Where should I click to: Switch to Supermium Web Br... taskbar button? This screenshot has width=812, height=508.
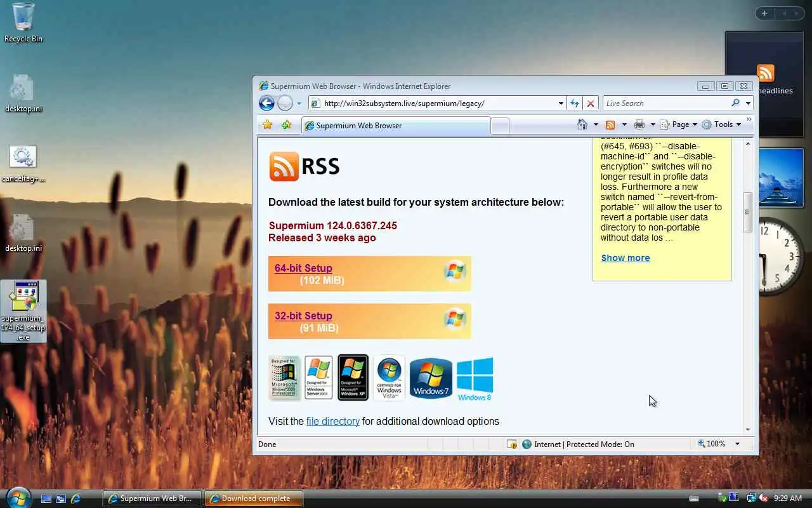152,498
